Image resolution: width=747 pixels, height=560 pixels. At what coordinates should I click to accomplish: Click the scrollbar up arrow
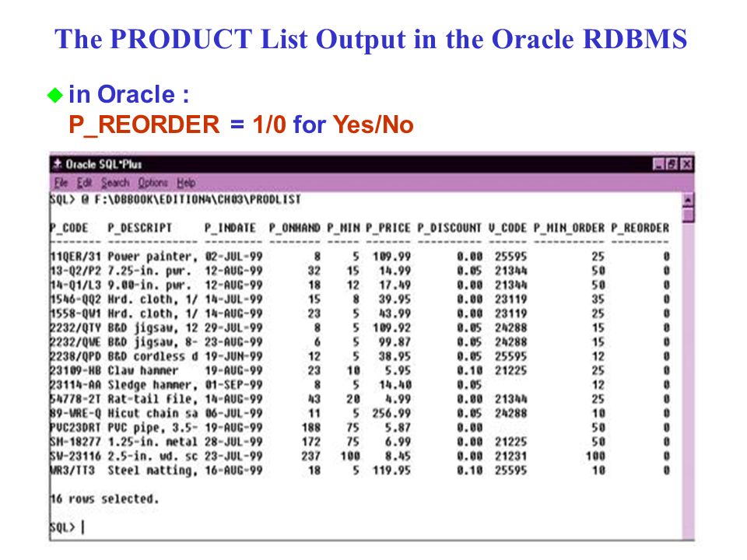[687, 200]
